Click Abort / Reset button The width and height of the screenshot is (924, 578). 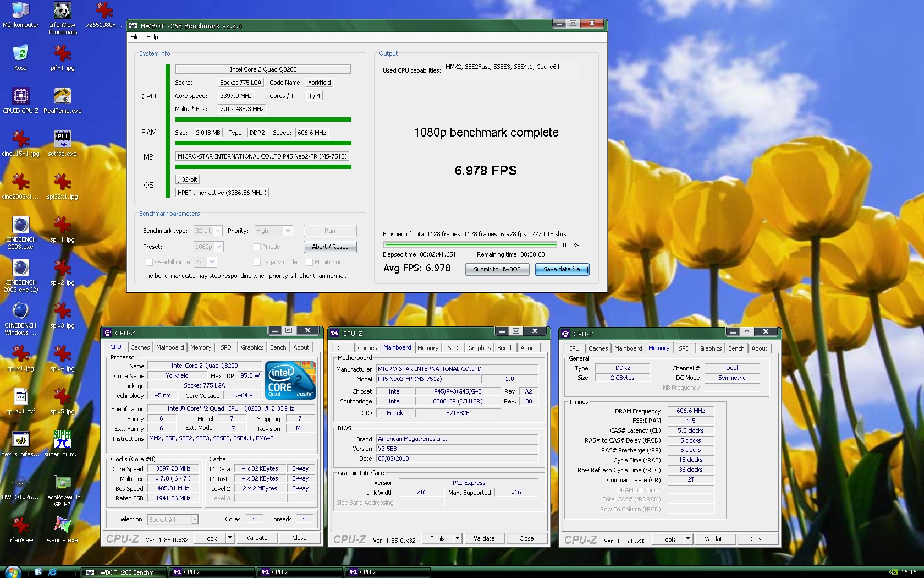(x=330, y=247)
